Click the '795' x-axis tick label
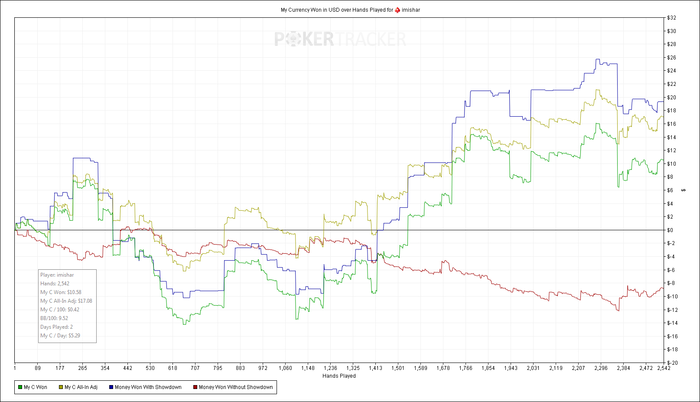Viewport: 700px width, 402px height. 217,368
